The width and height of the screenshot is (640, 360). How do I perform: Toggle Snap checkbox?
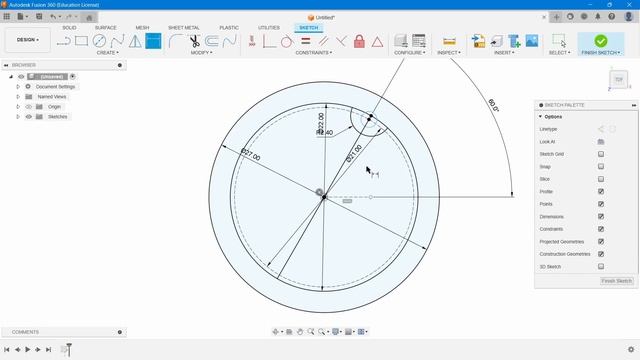[x=601, y=167]
